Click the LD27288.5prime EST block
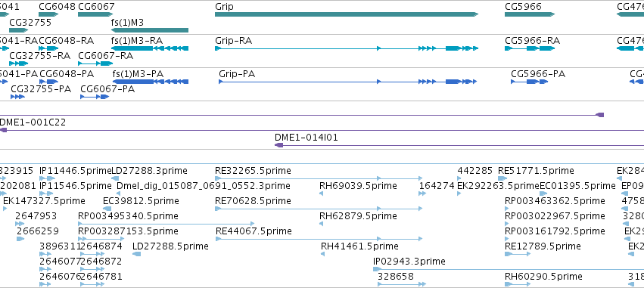Viewport: 644px width, 288px height. (137, 254)
